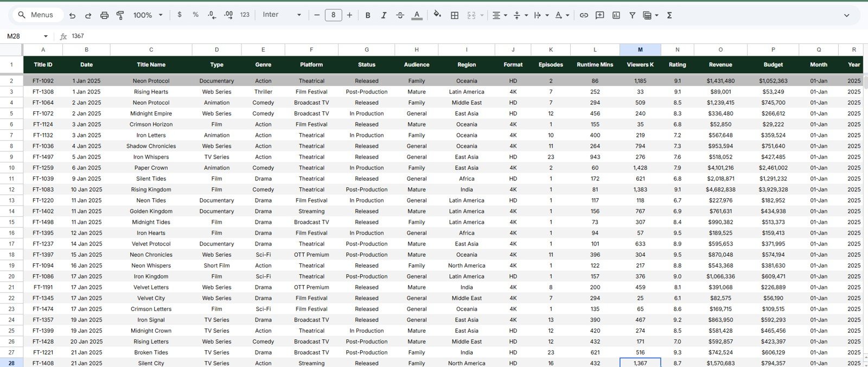Click the formula bar showing 1367
This screenshot has width=868, height=367.
click(467, 36)
